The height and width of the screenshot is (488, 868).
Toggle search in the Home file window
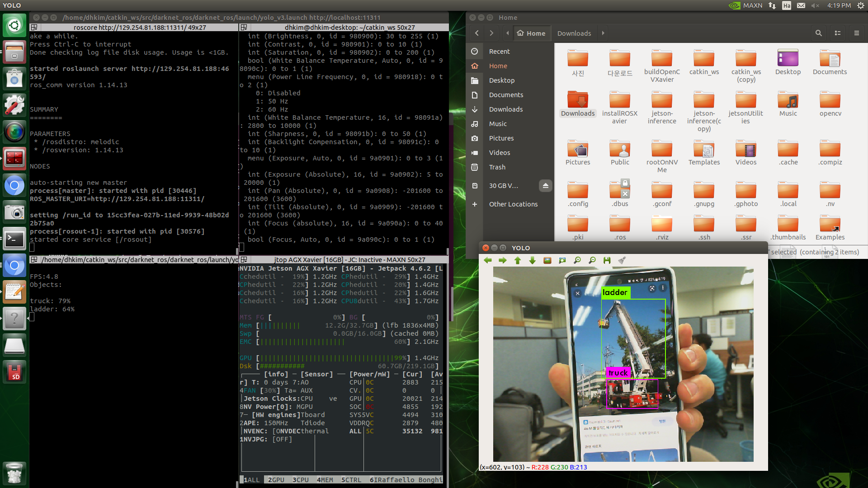pos(818,33)
